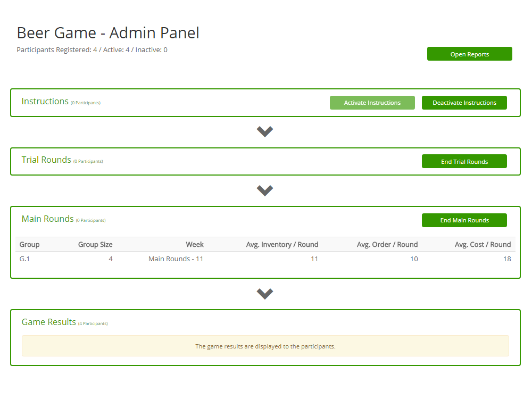This screenshot has height=399, width=532.
Task: Click the Group Size column header
Action: coord(95,244)
